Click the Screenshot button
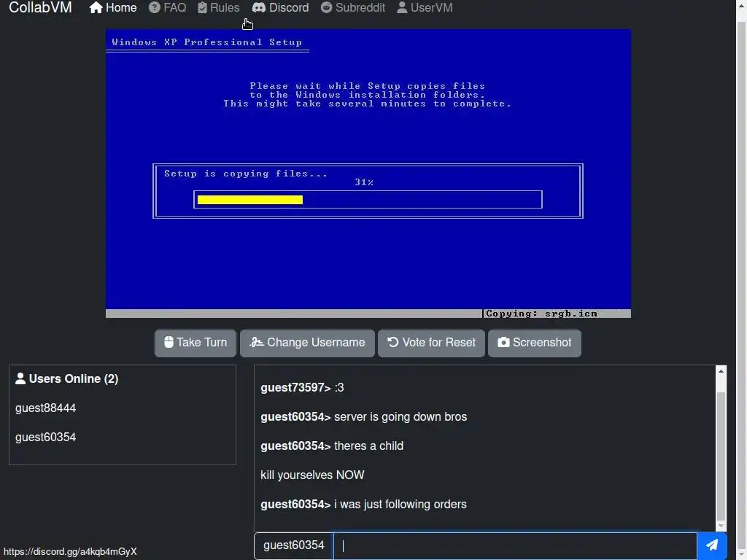 (x=535, y=343)
